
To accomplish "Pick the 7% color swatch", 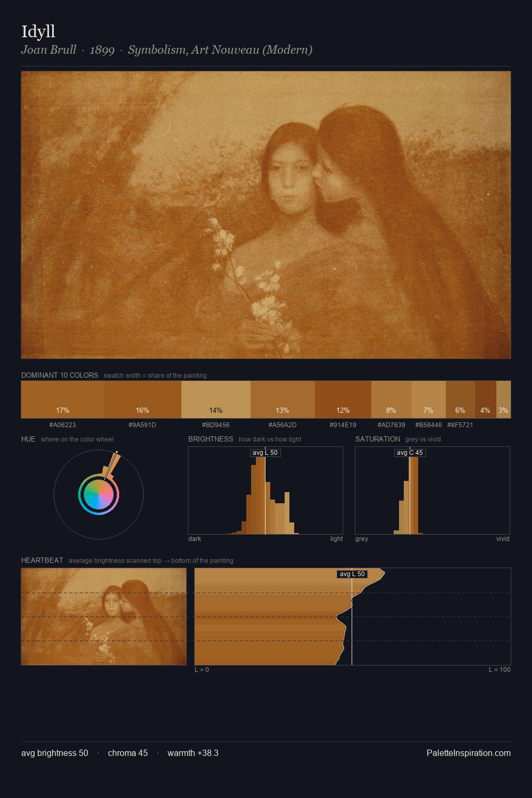I will tap(428, 400).
